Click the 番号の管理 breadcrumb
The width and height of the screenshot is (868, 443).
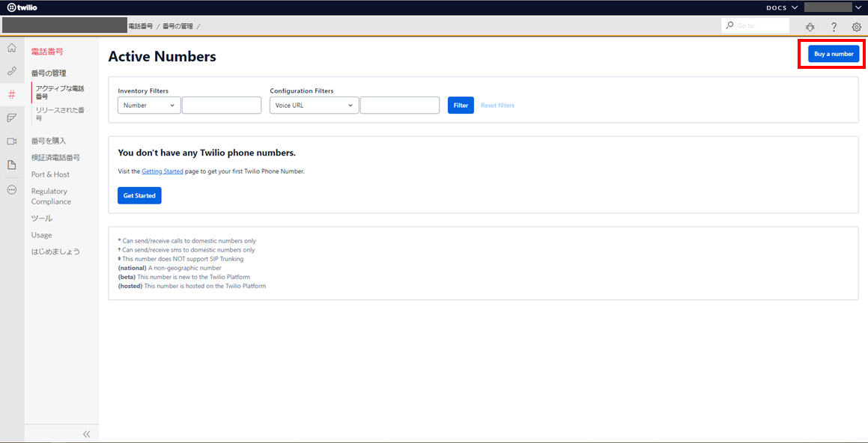pos(177,26)
